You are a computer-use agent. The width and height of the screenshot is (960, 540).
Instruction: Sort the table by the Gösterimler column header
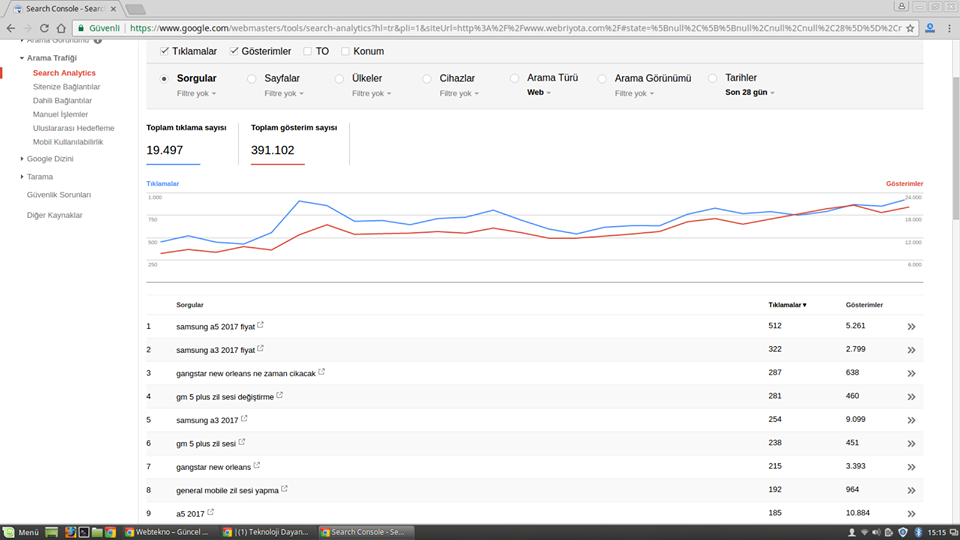(864, 305)
